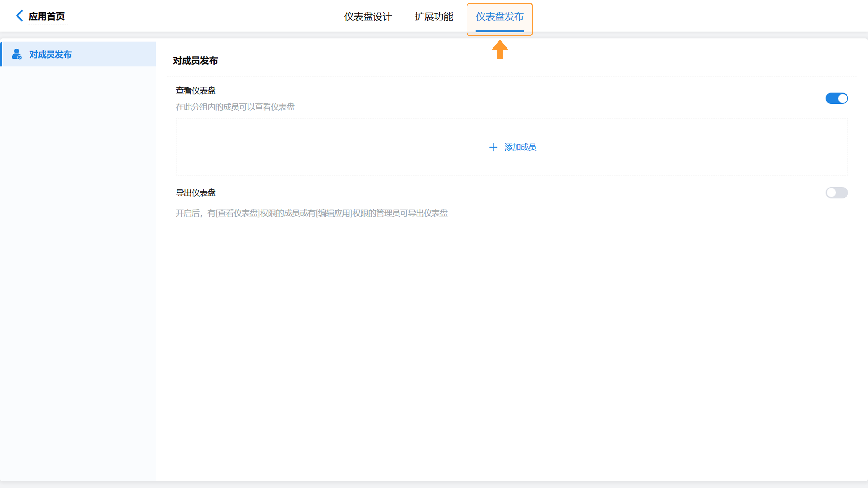Select the 仪表盘发布 tab
This screenshot has height=488, width=868.
500,16
